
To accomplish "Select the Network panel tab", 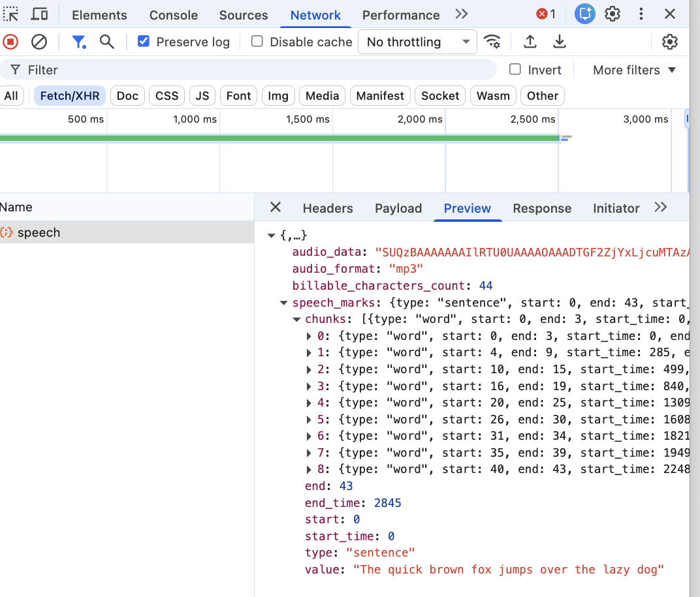I will (x=315, y=15).
